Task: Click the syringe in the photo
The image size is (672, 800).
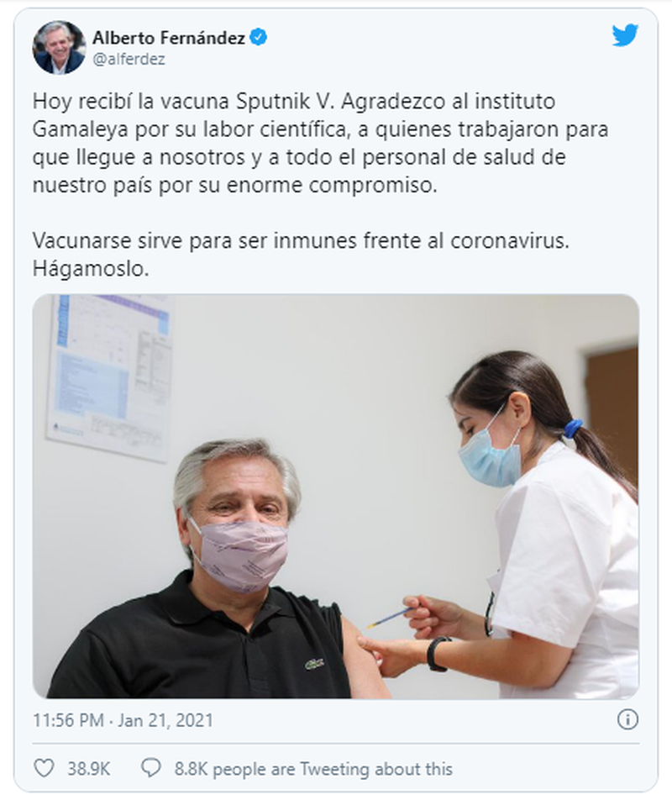Action: pos(391,618)
